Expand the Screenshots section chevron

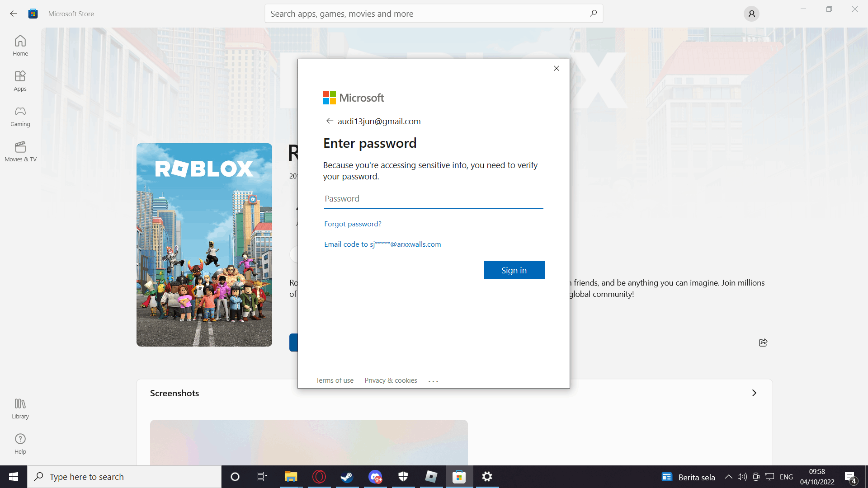[x=754, y=393]
